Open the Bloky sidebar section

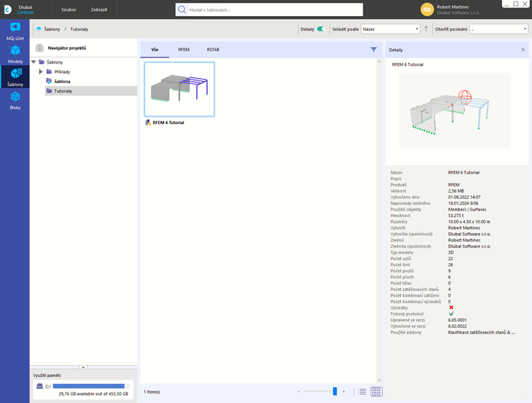tap(15, 101)
